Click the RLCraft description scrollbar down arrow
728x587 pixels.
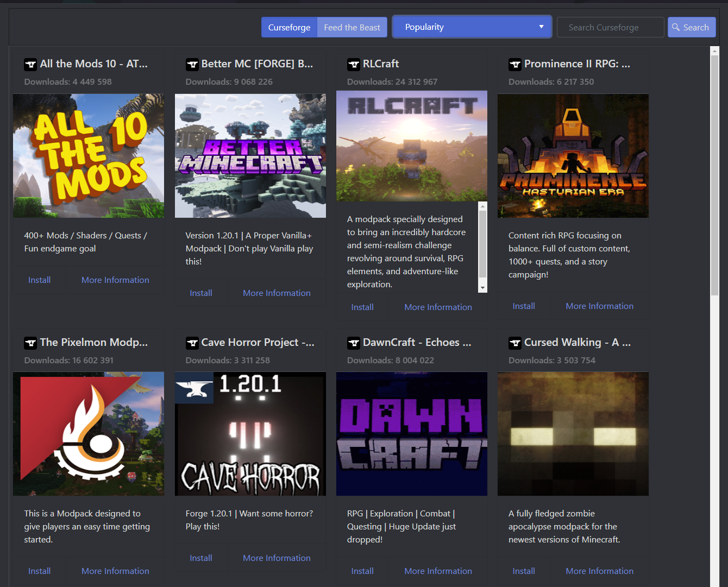482,288
